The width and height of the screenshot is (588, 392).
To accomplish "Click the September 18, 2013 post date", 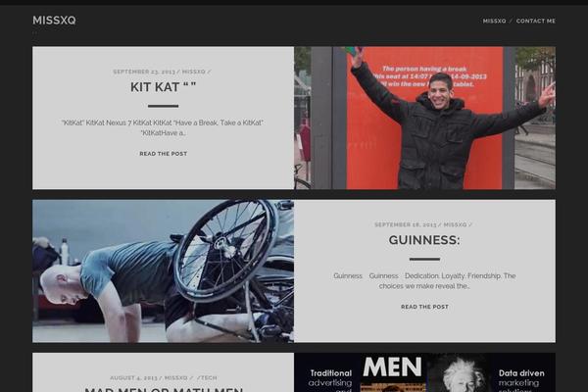I will click(x=406, y=224).
